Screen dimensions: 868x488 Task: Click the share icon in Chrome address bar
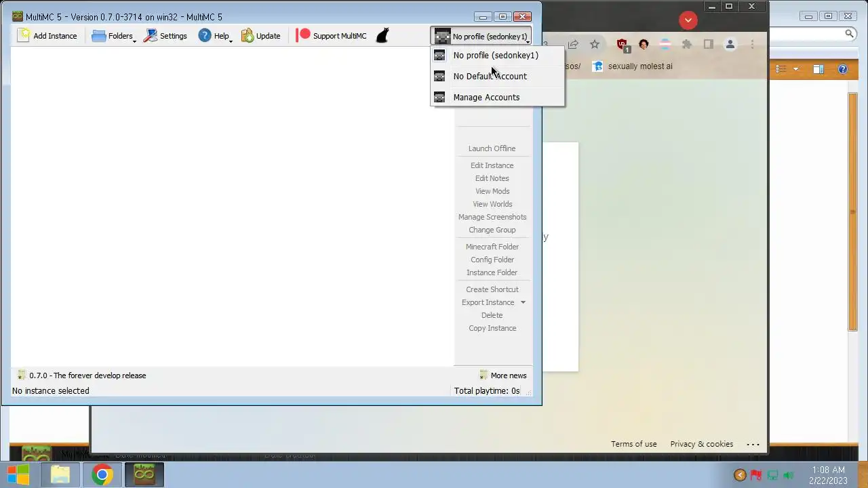pos(573,45)
